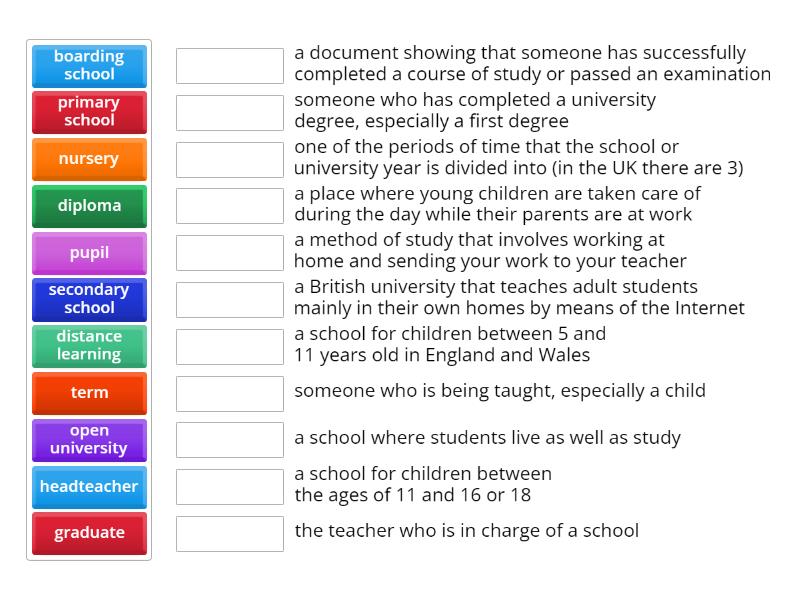Select the 'headteacher' tile
Viewport: 800px width, 600px height.
tap(89, 487)
